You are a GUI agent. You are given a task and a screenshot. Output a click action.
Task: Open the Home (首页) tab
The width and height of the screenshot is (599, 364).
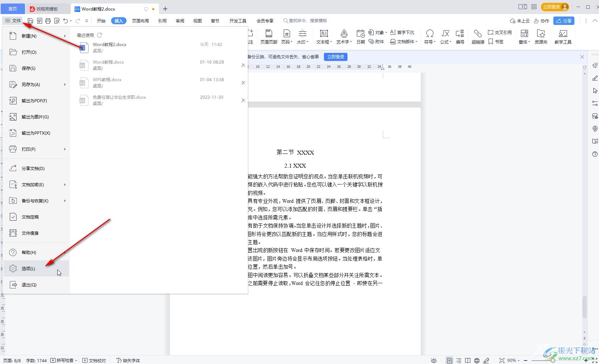coord(13,9)
